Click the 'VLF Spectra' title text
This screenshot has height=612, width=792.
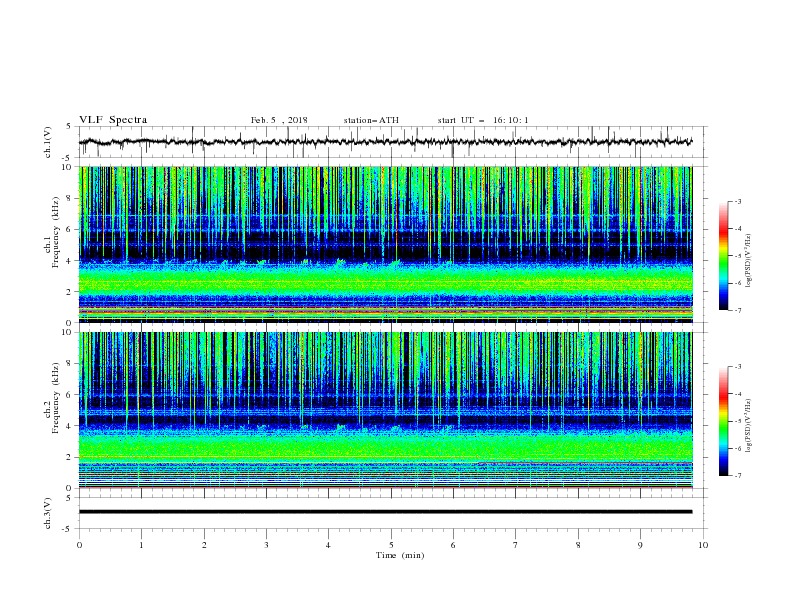coord(113,120)
